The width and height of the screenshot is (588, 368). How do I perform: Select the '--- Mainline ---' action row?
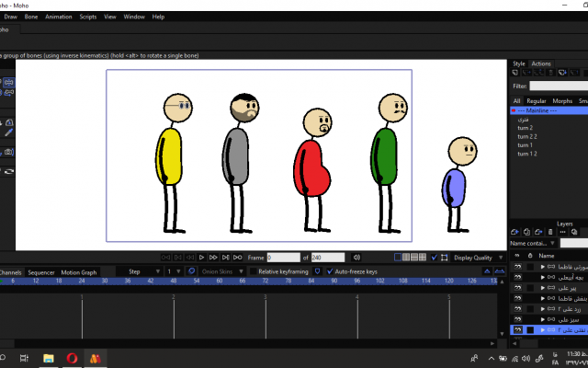tap(549, 110)
